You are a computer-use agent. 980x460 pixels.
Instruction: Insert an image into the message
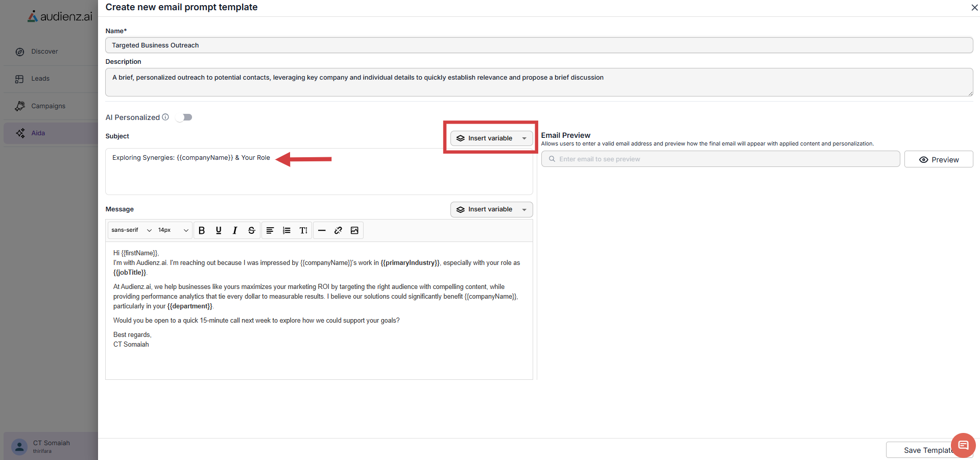point(354,230)
